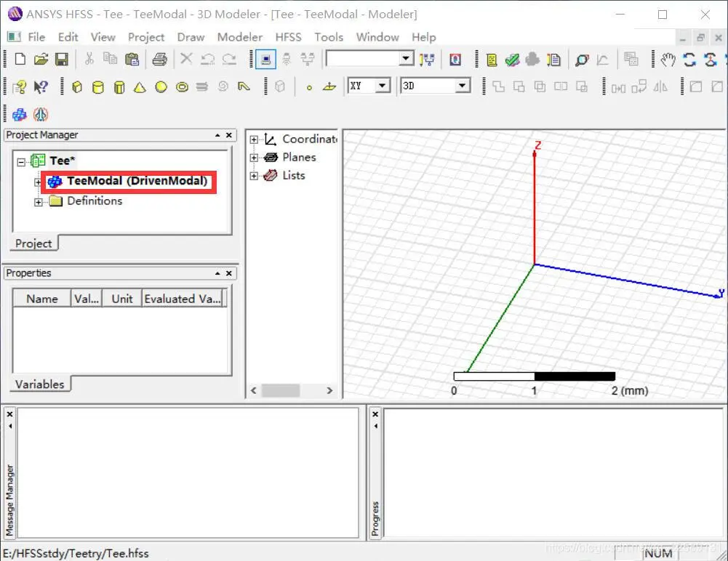Open the XY drawing plane dropdown

point(369,86)
